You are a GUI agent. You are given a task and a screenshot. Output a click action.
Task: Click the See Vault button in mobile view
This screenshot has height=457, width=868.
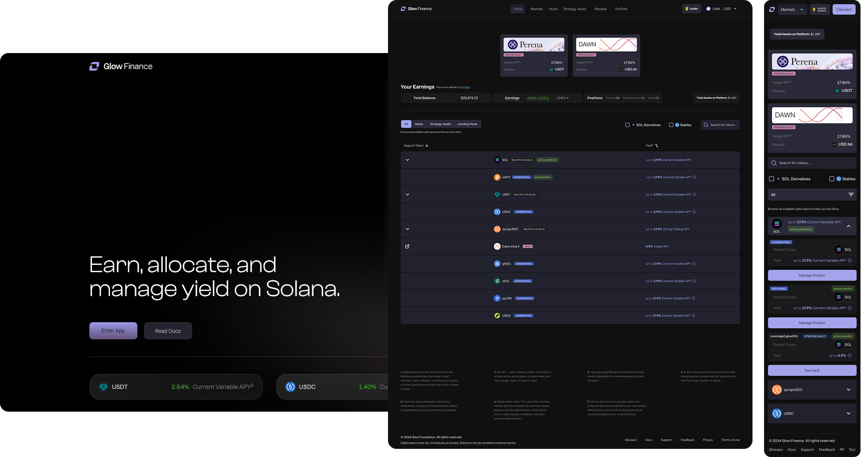tap(812, 371)
